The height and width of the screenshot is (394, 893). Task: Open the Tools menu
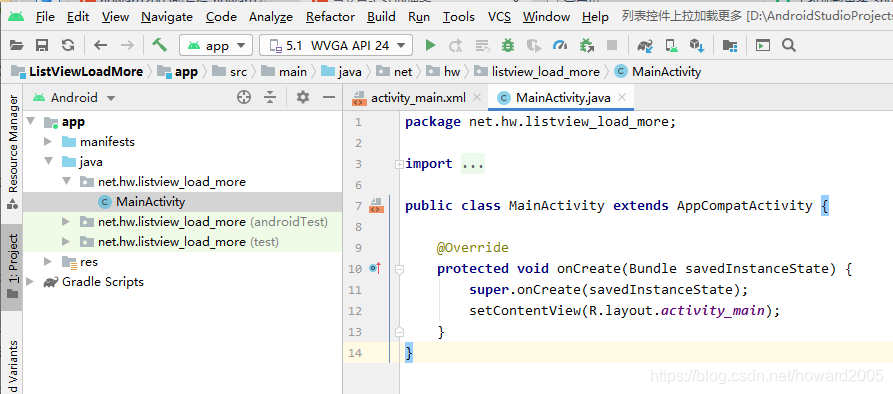tap(458, 17)
